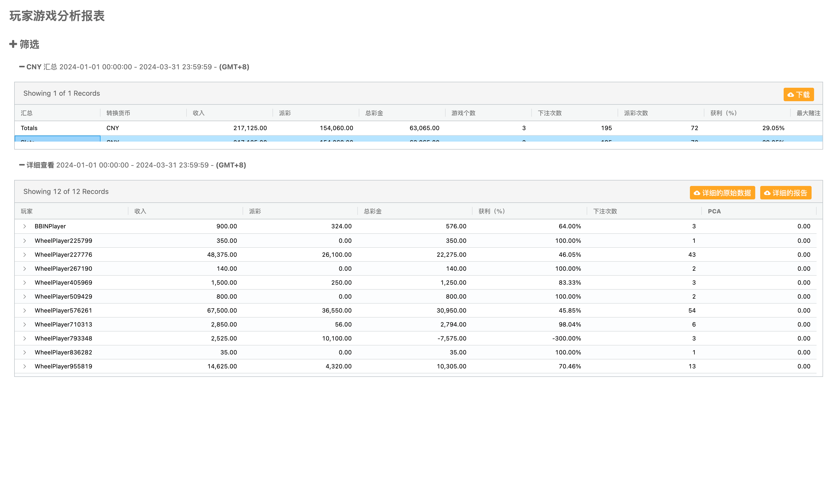
Task: Select the Totals summary row
Action: 29,128
